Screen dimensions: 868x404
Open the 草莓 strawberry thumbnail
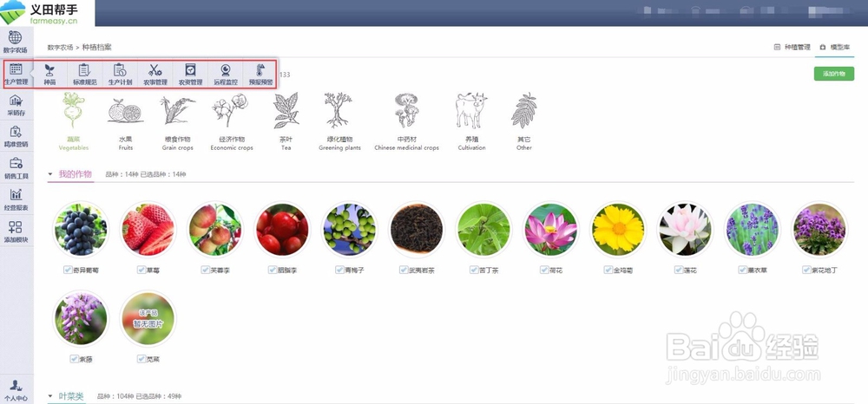(x=148, y=230)
